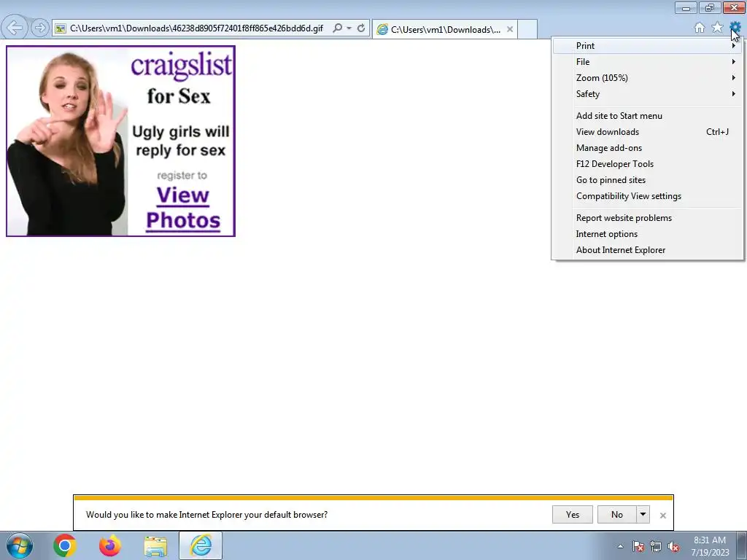This screenshot has width=747, height=560.
Task: Open Compatibility View settings
Action: [x=647, y=196]
